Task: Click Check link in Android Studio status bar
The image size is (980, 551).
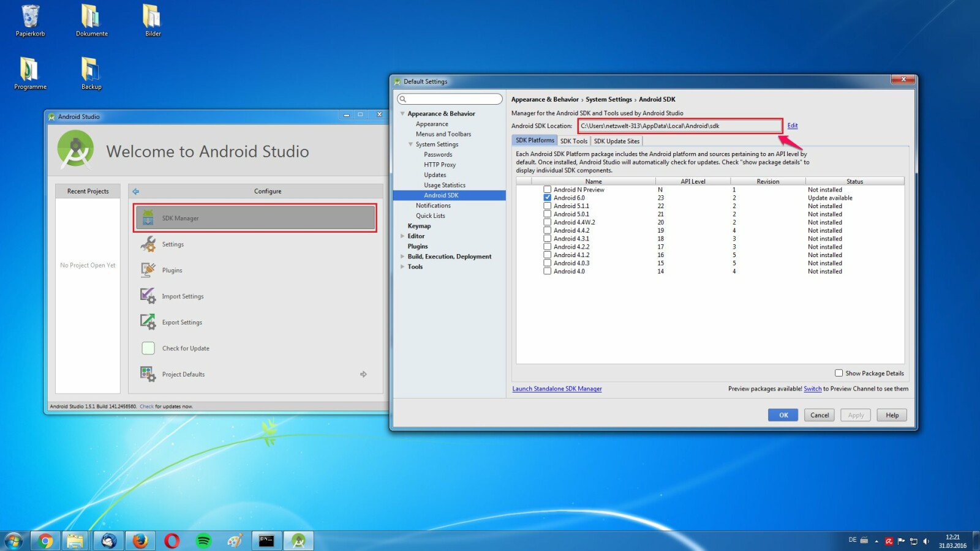Action: [x=146, y=407]
